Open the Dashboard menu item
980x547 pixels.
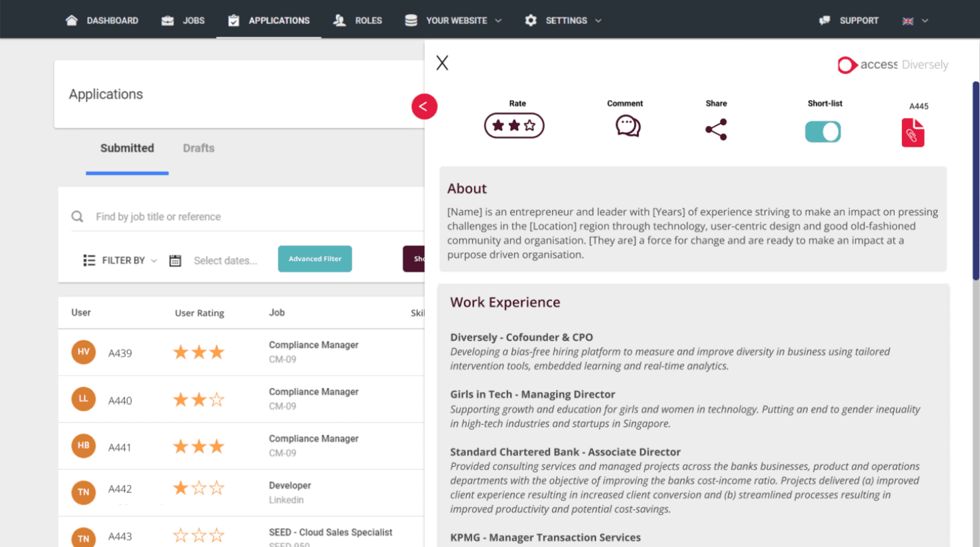[x=102, y=21]
